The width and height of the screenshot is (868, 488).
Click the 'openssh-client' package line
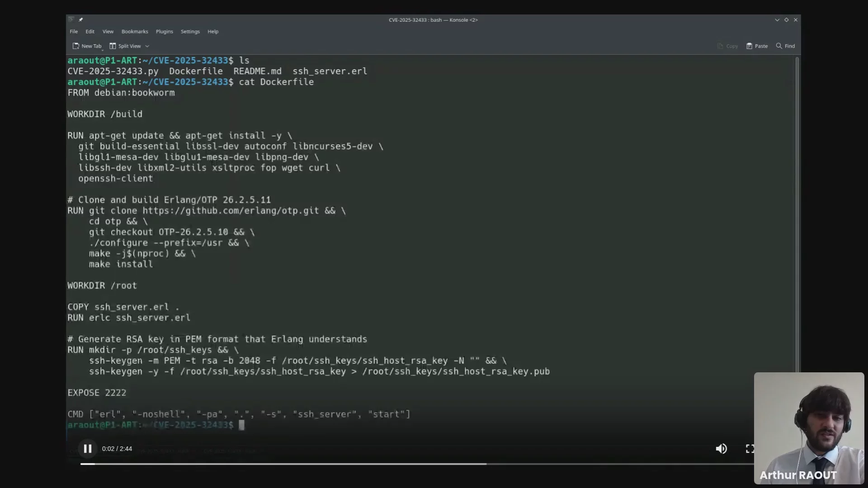(116, 178)
